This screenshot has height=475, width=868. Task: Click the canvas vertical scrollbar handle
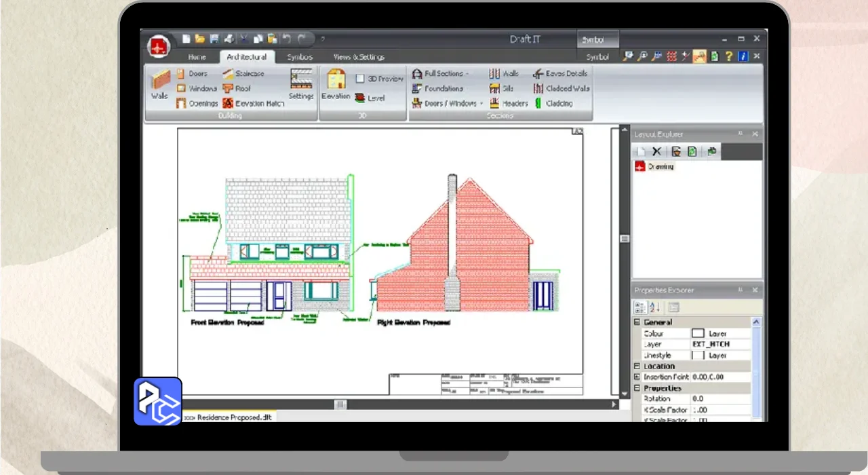(x=624, y=239)
